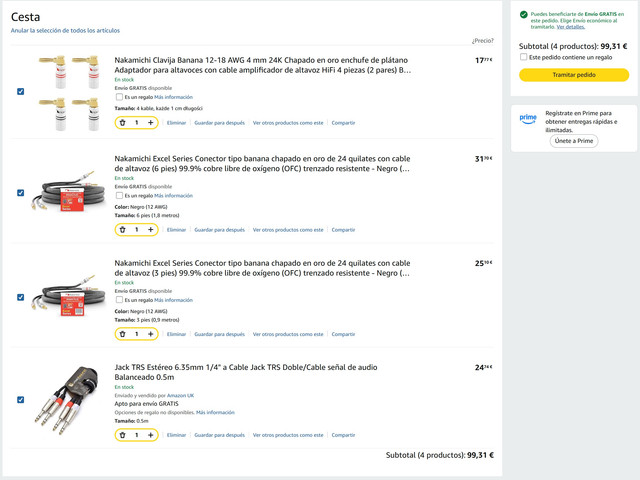Open Amazon UK seller link
The image size is (640, 480).
180,396
